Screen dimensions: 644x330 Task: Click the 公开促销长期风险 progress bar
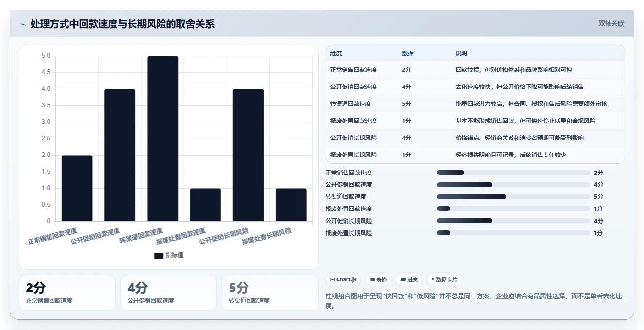513,221
